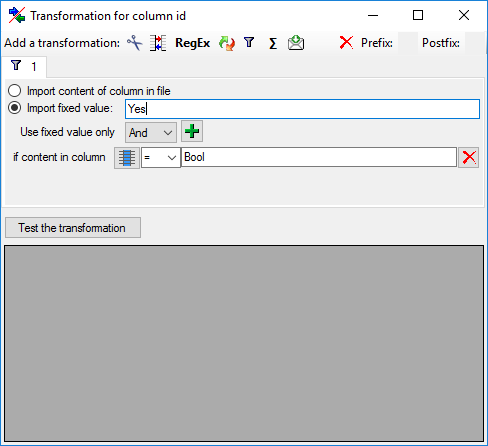Open the equals comparison operator dropdown

161,157
